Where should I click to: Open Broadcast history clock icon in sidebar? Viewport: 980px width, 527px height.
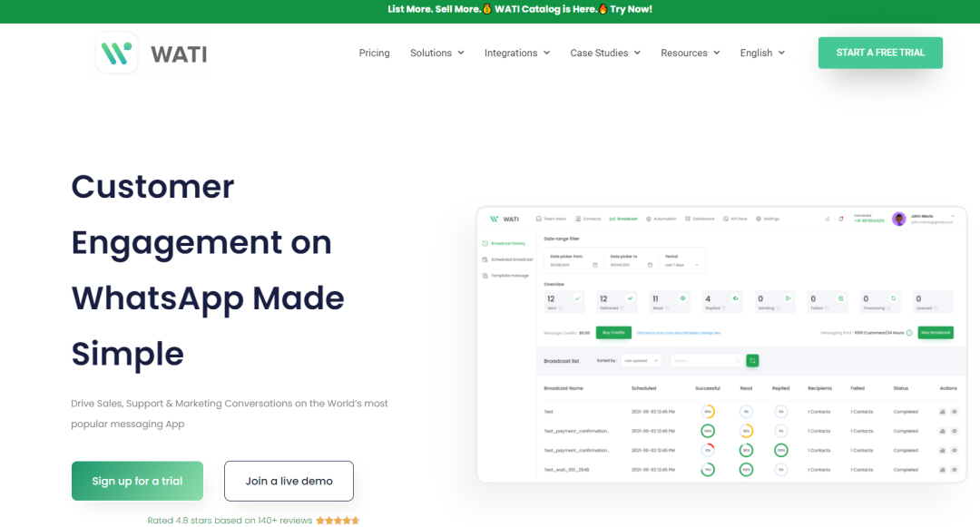(x=485, y=243)
